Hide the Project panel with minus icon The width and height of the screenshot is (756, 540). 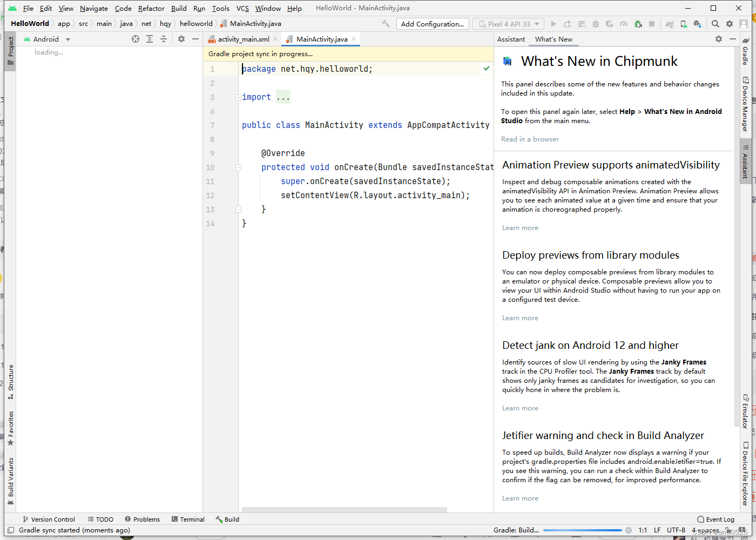tap(195, 39)
